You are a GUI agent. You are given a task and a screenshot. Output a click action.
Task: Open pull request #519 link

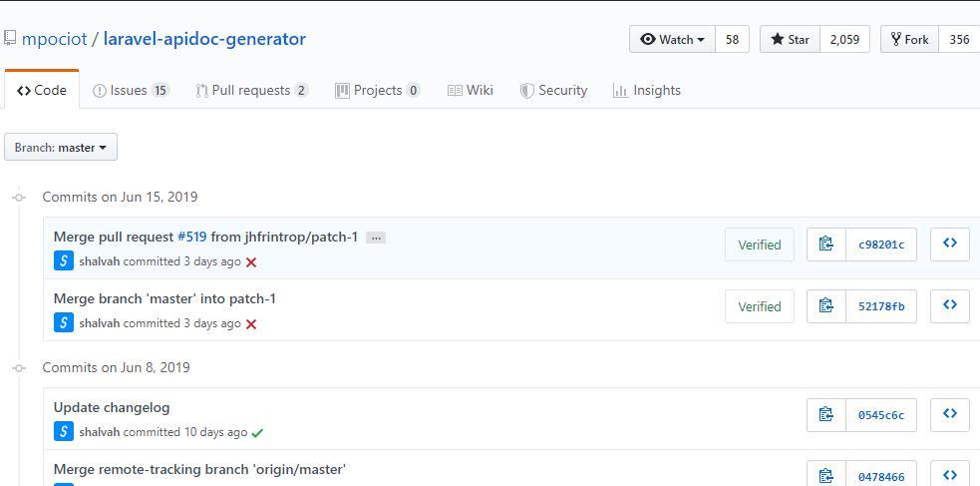tap(191, 238)
